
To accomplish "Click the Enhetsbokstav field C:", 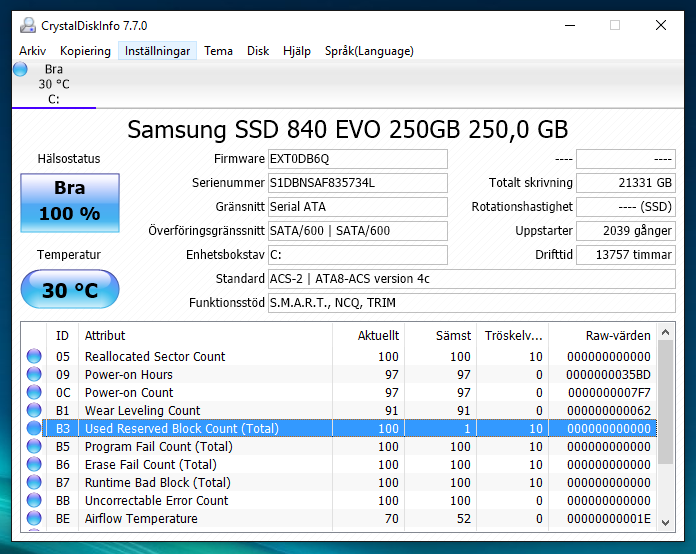I will tap(358, 255).
